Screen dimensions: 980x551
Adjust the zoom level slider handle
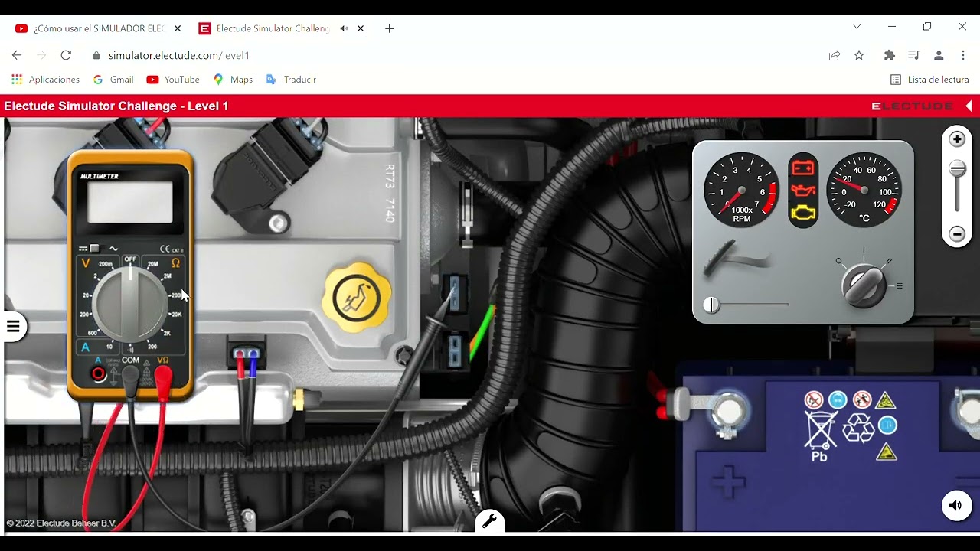click(957, 169)
